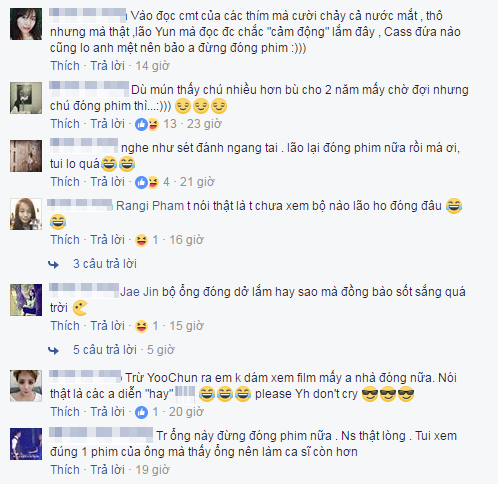Screen dimensions: 498x484
Task: Open like reaction icon on '13 · 23 giờ' comment
Action: click(141, 124)
